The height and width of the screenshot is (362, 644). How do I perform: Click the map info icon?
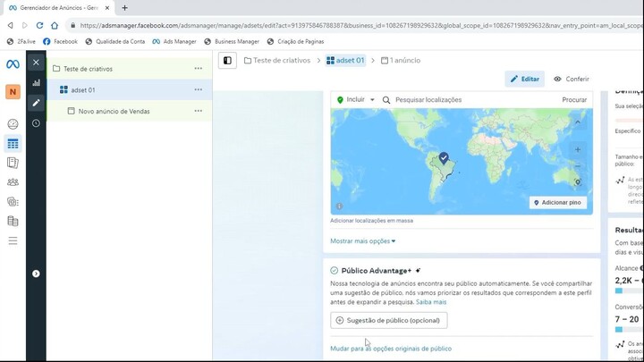coord(339,206)
